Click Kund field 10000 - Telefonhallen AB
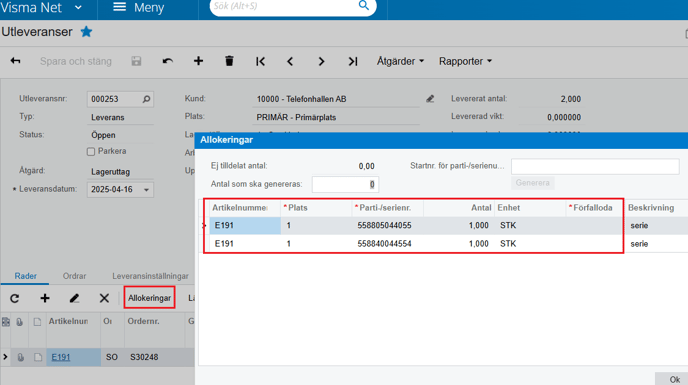This screenshot has height=385, width=688. click(336, 99)
